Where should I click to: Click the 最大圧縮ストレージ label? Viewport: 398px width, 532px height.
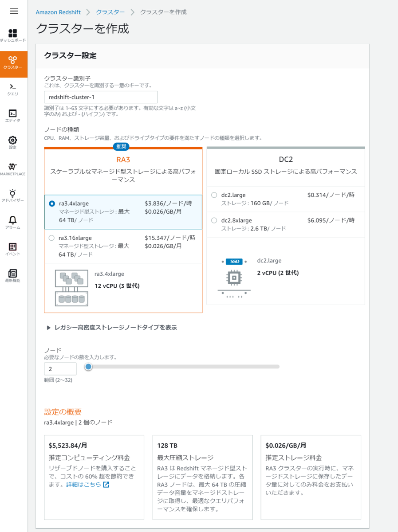pyautogui.click(x=185, y=458)
